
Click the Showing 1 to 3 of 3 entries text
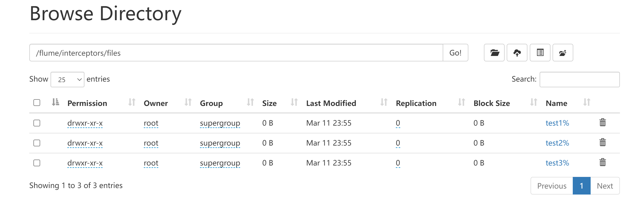click(76, 185)
